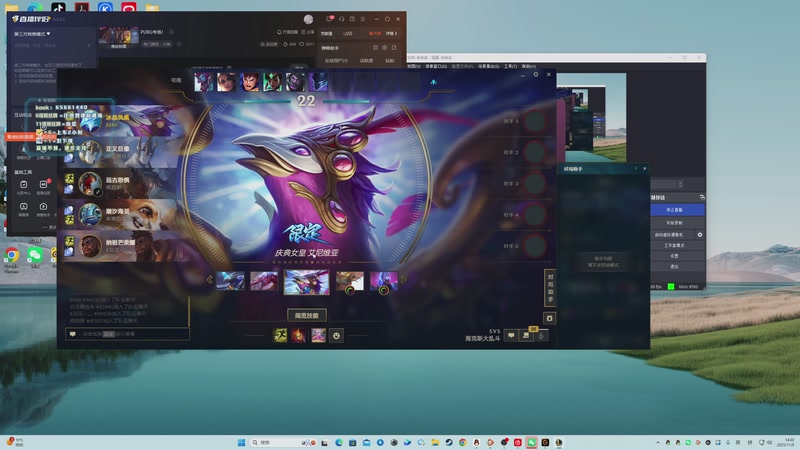Open 基础工具 icon with the red badge
Viewport: 800px width, 450px height.
pyautogui.click(x=44, y=186)
